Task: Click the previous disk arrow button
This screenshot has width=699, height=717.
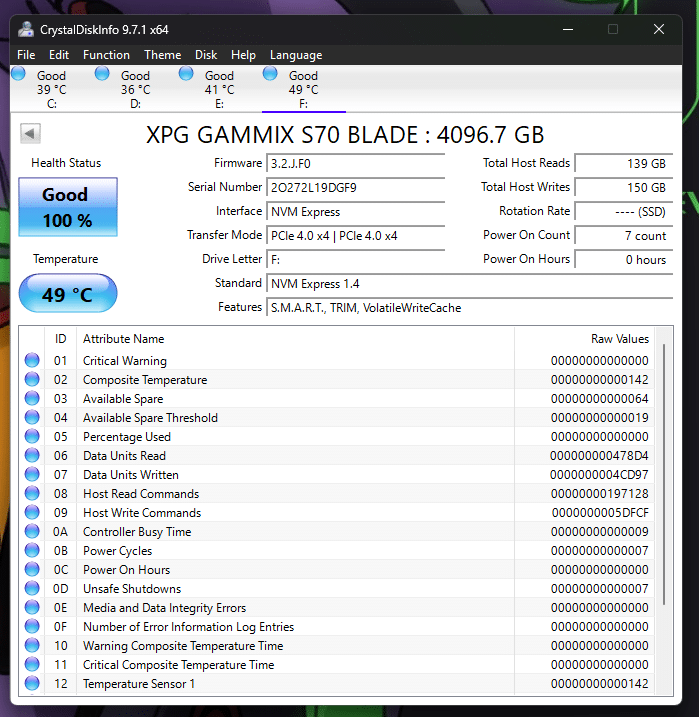Action: [30, 133]
